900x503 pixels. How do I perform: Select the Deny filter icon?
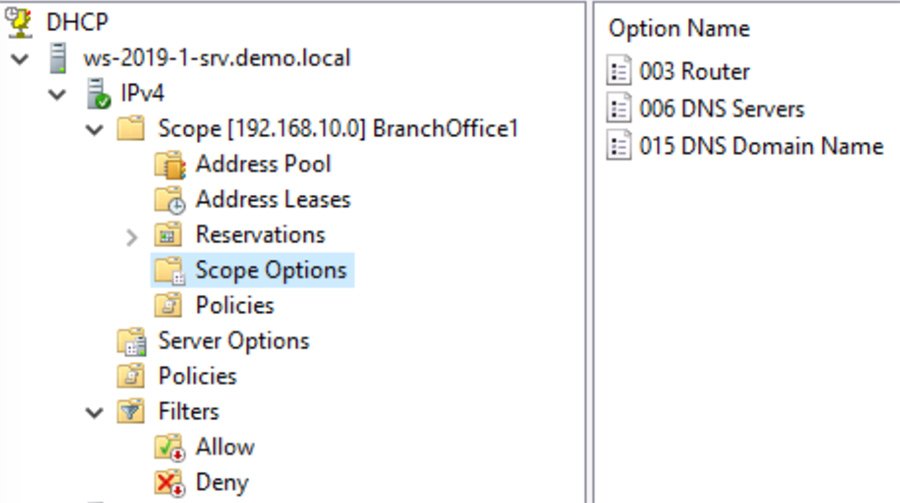(170, 482)
